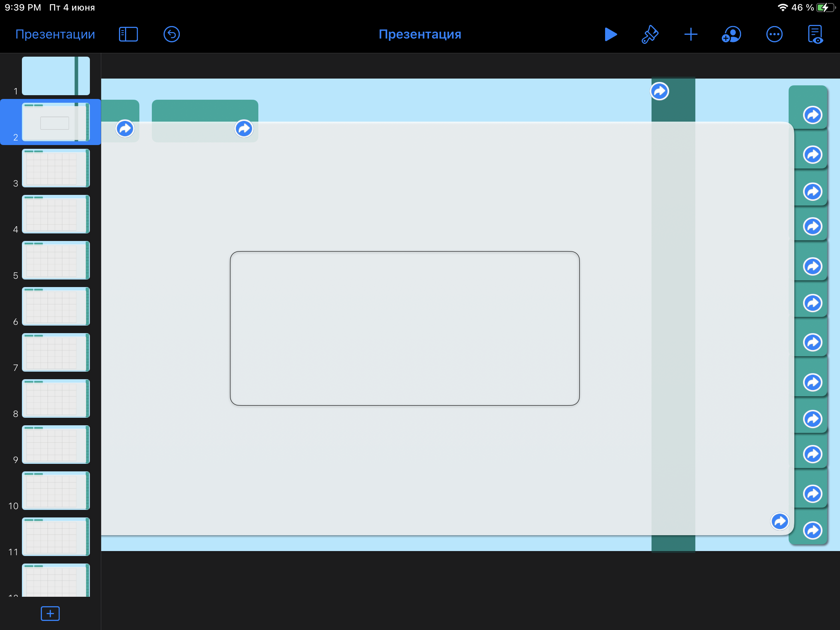The width and height of the screenshot is (840, 630).
Task: Tap sixth link arrow on right side tabs
Action: point(813,303)
